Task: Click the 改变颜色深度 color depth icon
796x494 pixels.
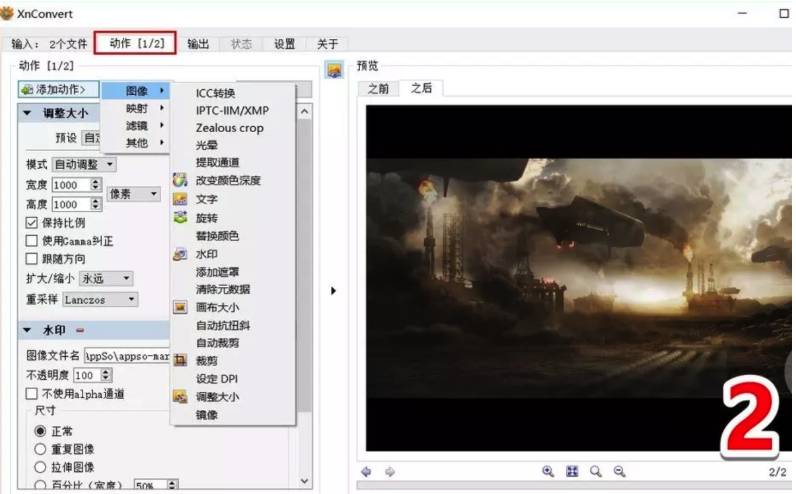Action: [x=180, y=180]
